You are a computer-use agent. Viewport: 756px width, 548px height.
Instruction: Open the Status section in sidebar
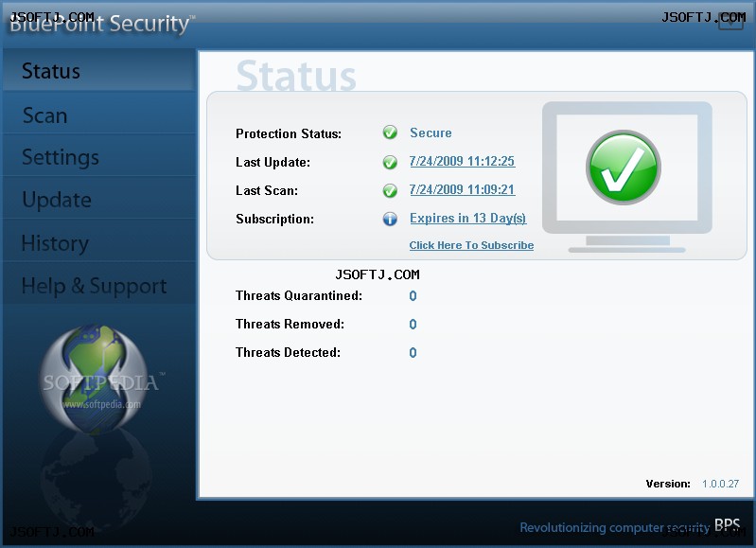tap(98, 70)
